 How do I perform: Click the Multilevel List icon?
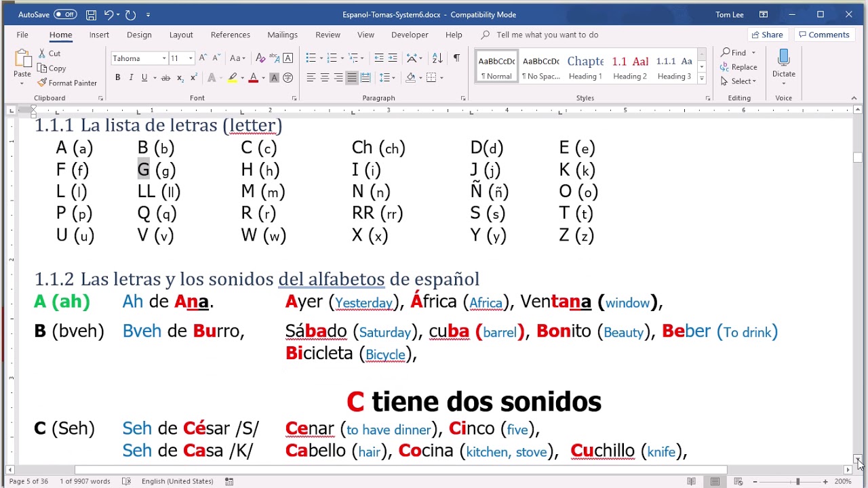(353, 58)
